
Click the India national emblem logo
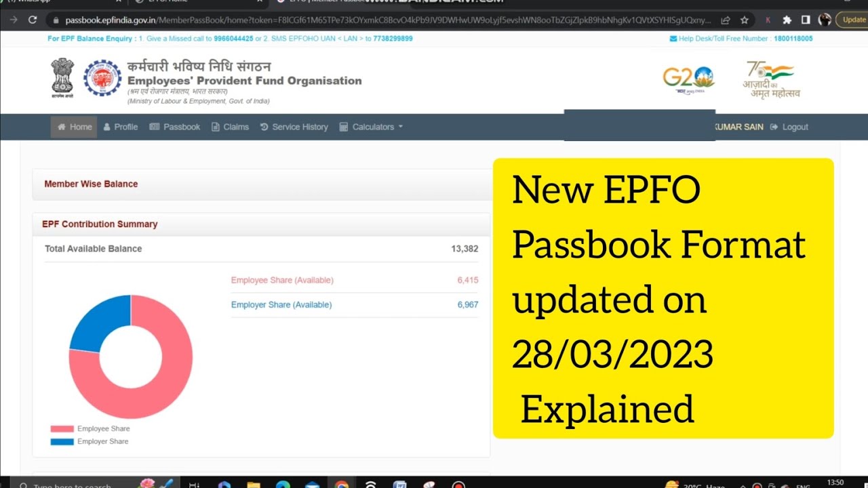62,78
